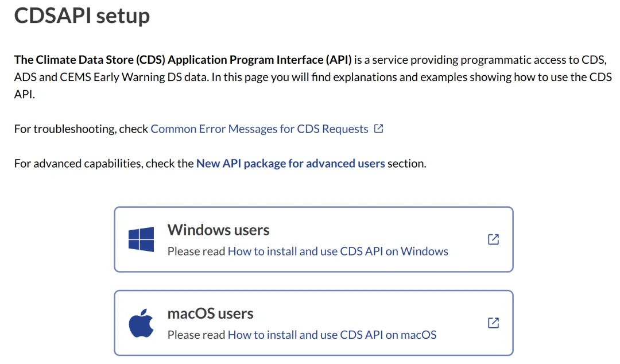Click "Please read" text in macOS card
Screen dimensions: 620x364
196,335
